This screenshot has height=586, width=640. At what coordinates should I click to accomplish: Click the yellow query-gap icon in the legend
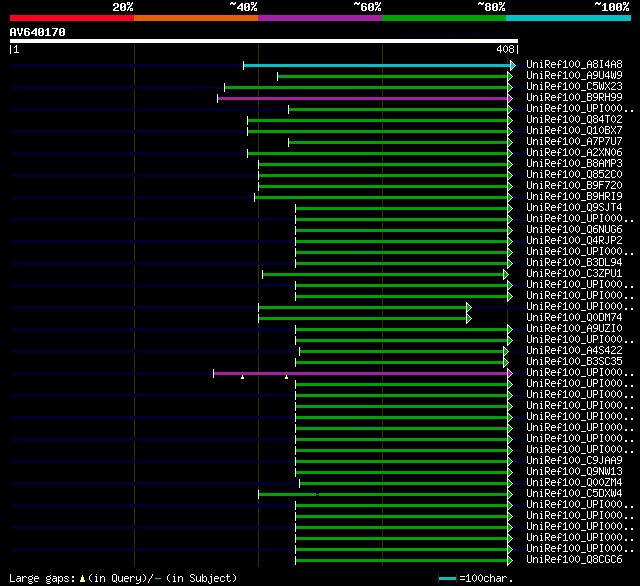pyautogui.click(x=82, y=579)
